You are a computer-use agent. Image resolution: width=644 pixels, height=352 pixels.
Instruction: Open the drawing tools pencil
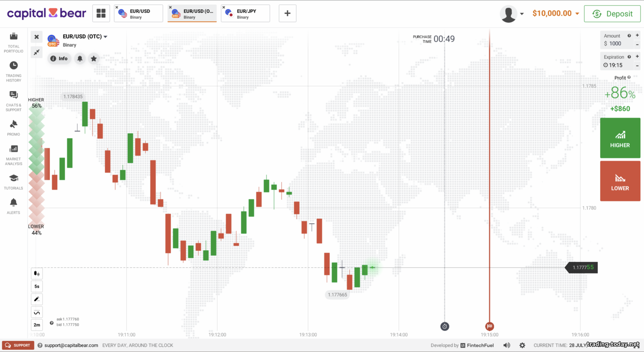pyautogui.click(x=37, y=299)
